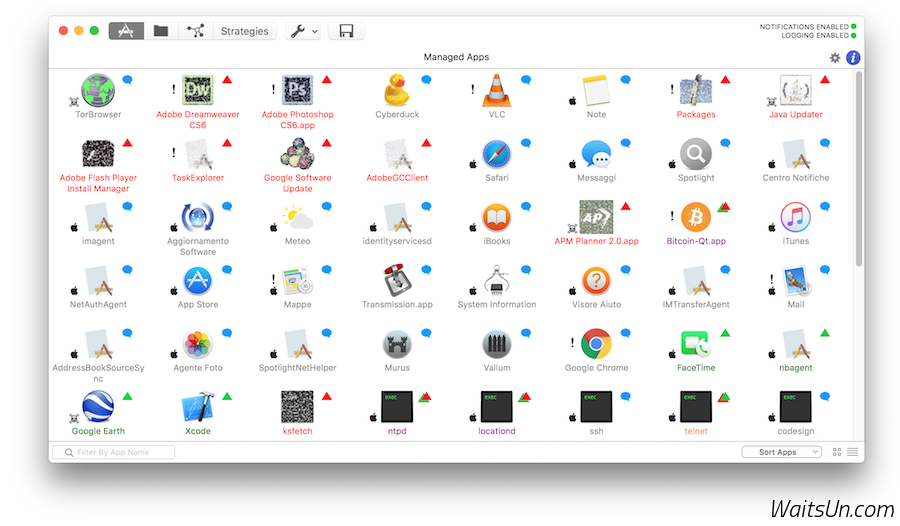Switch to list view layout
The width and height of the screenshot is (900, 526).
click(852, 452)
